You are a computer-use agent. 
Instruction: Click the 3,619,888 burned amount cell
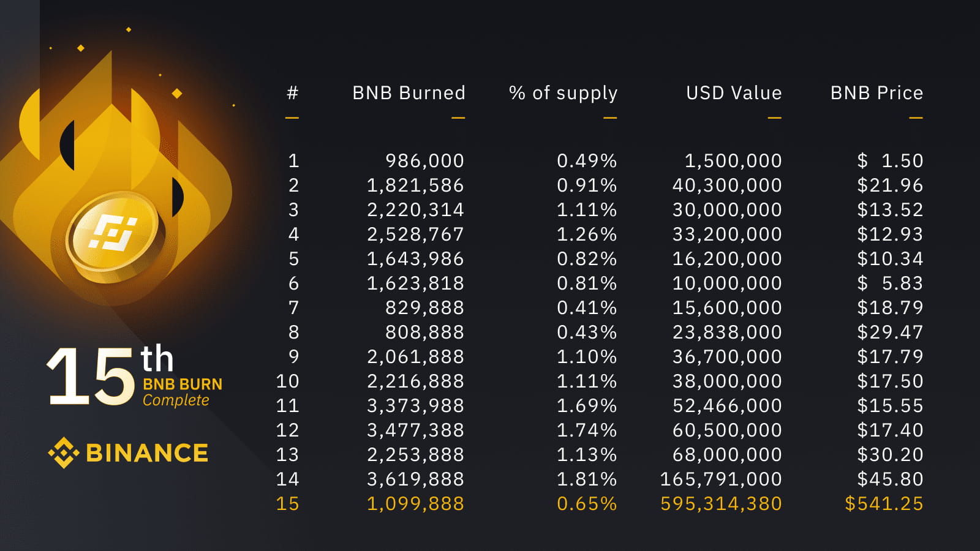pos(415,479)
